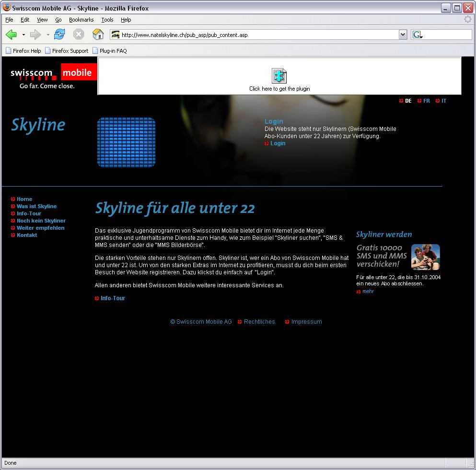The height and width of the screenshot is (470, 476).
Task: Click the plugin puzzle piece icon
Action: 279,76
